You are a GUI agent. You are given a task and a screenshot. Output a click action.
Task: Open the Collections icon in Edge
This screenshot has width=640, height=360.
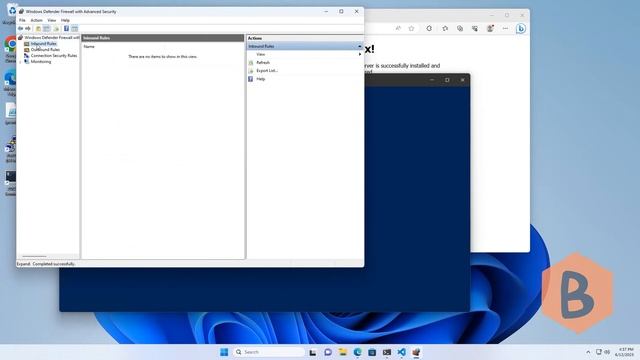click(460, 28)
